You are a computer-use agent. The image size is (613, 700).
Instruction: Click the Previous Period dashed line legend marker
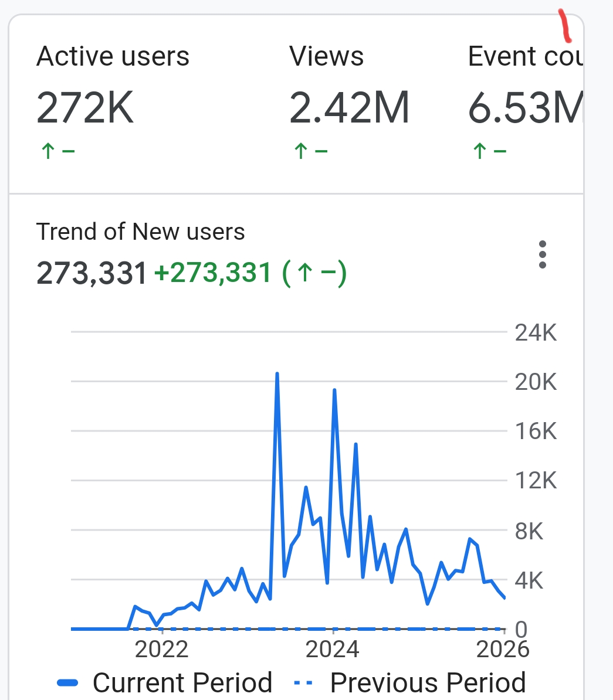[x=303, y=683]
